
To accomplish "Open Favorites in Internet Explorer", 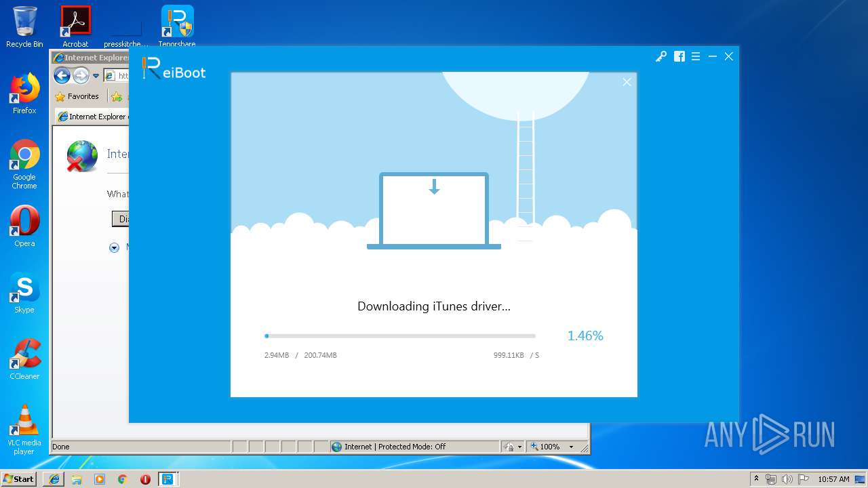I will [x=77, y=96].
